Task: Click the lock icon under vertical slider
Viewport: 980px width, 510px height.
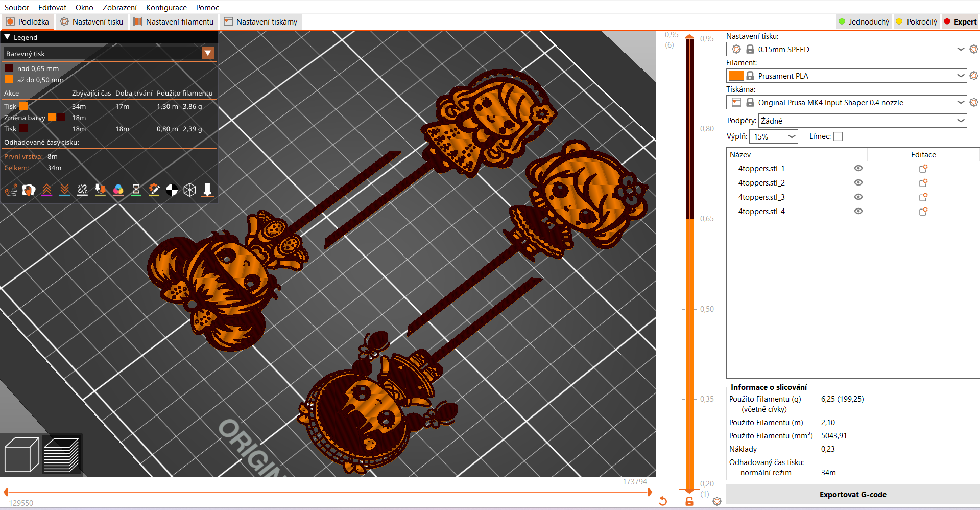Action: point(689,501)
